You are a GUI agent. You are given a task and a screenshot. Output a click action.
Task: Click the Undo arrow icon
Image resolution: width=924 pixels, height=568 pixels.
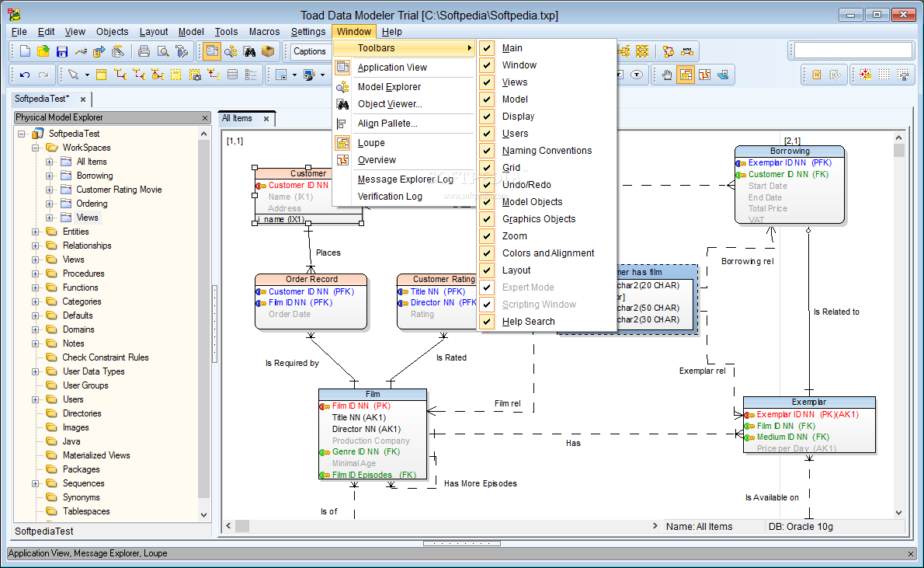[25, 75]
